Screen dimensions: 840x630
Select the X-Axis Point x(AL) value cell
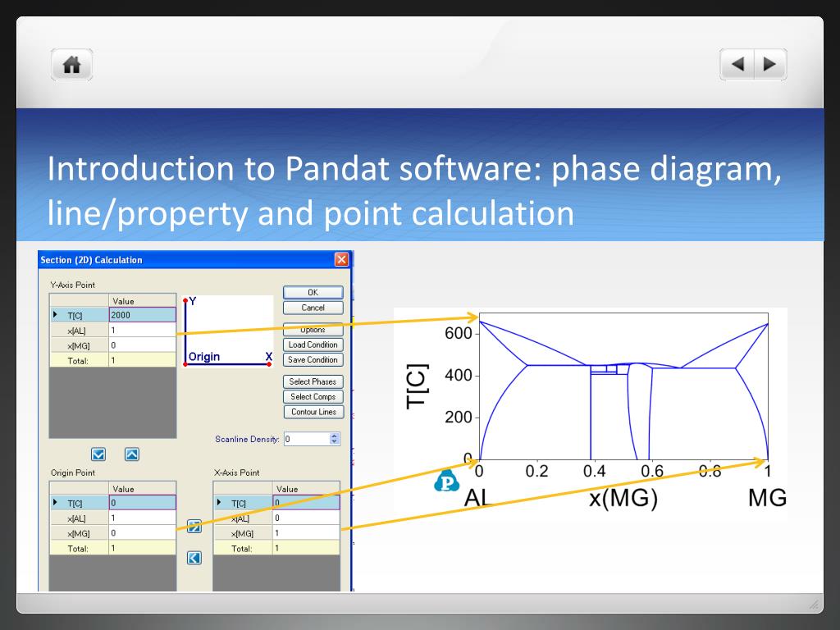tap(307, 518)
